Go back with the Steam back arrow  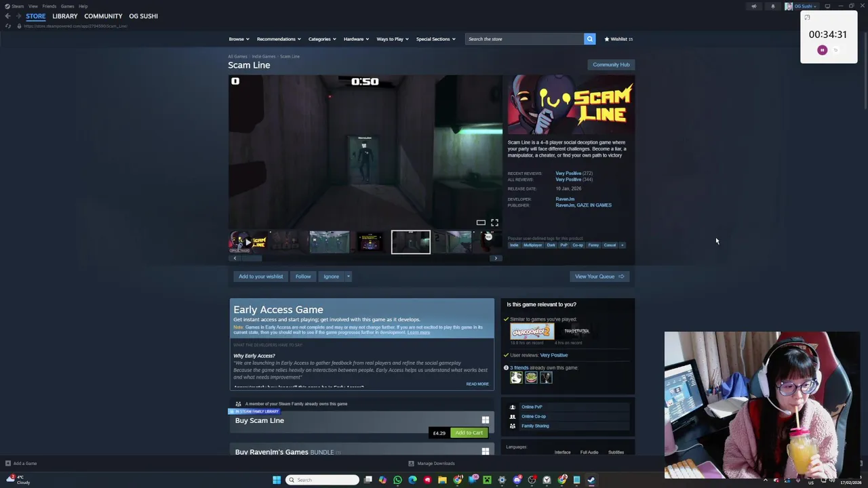[7, 16]
